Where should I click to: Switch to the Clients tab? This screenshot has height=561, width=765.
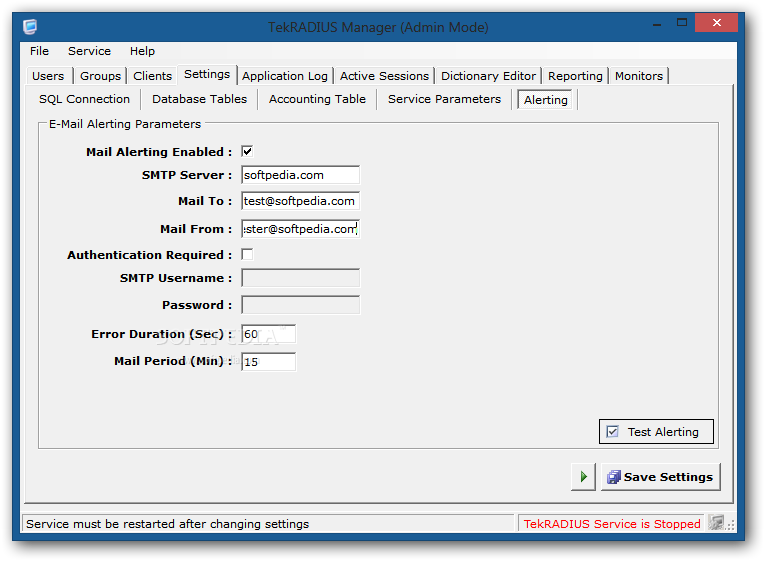point(152,76)
